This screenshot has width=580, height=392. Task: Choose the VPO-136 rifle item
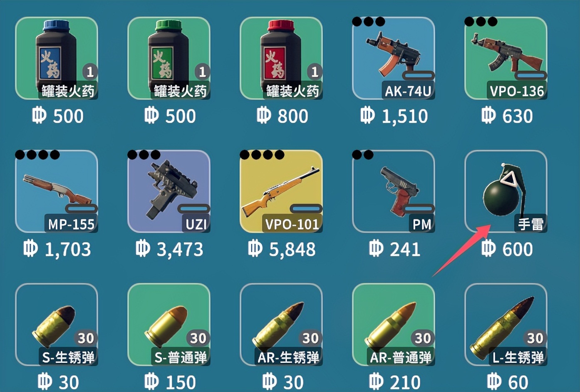click(506, 58)
